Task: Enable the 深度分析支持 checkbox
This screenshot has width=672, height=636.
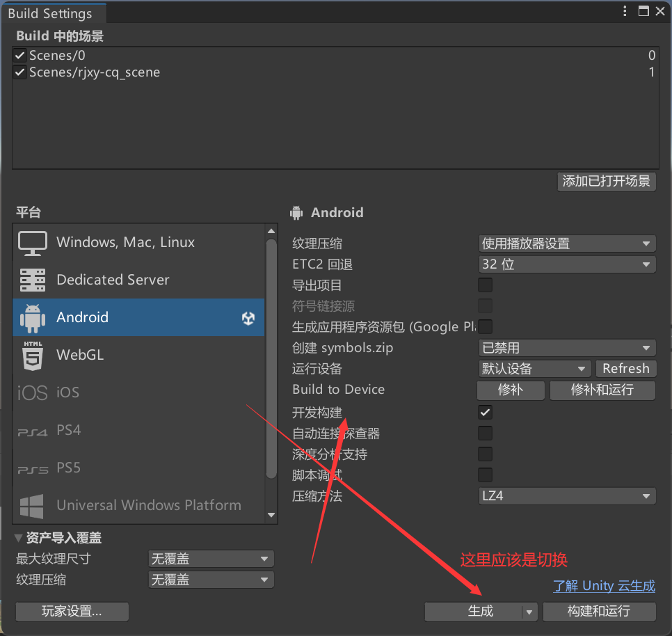Action: [485, 454]
